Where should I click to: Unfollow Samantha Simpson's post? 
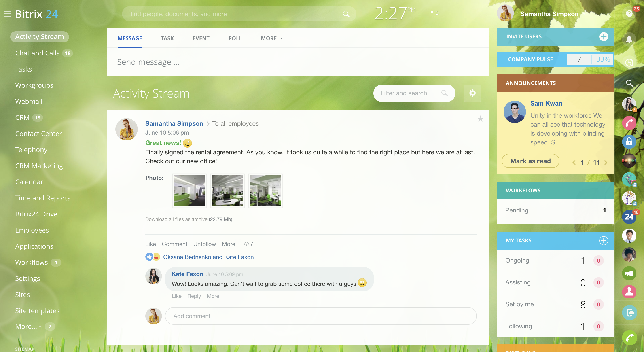pyautogui.click(x=205, y=244)
